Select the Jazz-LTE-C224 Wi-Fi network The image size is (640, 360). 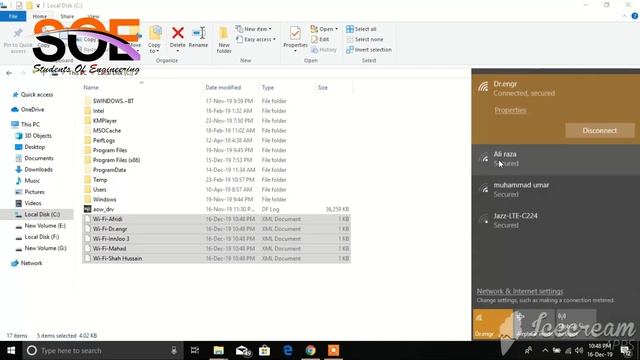click(x=556, y=220)
